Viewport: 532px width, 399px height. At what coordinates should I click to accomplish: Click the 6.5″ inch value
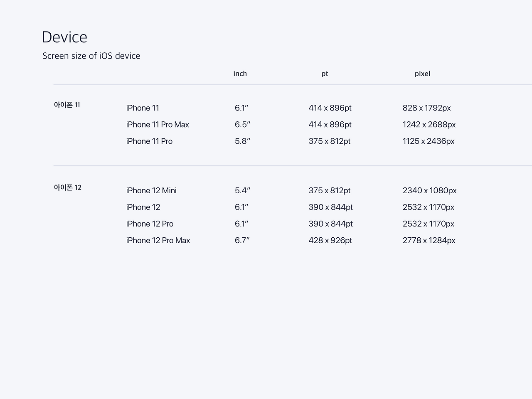tap(242, 125)
